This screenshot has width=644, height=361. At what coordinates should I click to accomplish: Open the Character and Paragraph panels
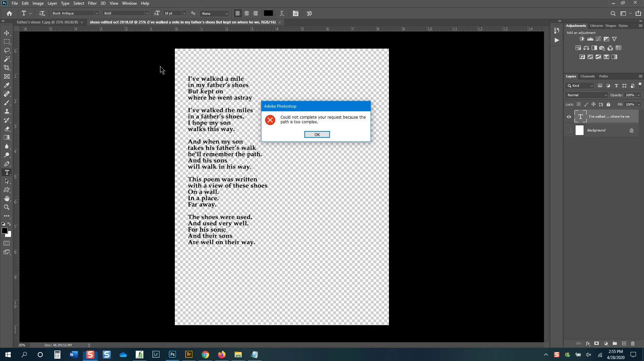click(x=296, y=13)
